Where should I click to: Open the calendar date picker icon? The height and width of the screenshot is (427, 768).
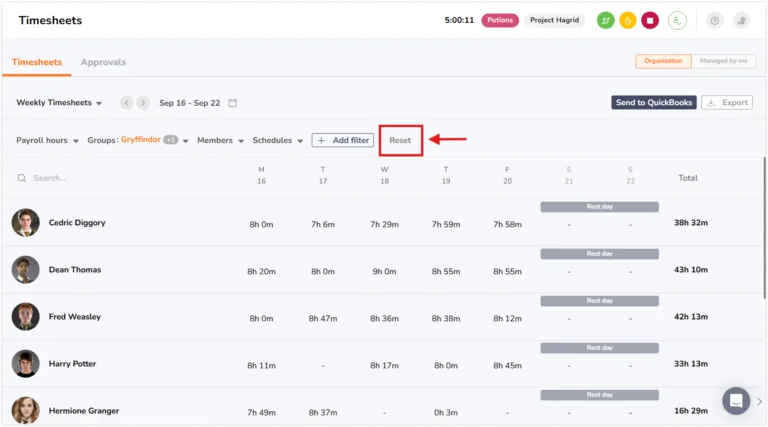(x=233, y=103)
